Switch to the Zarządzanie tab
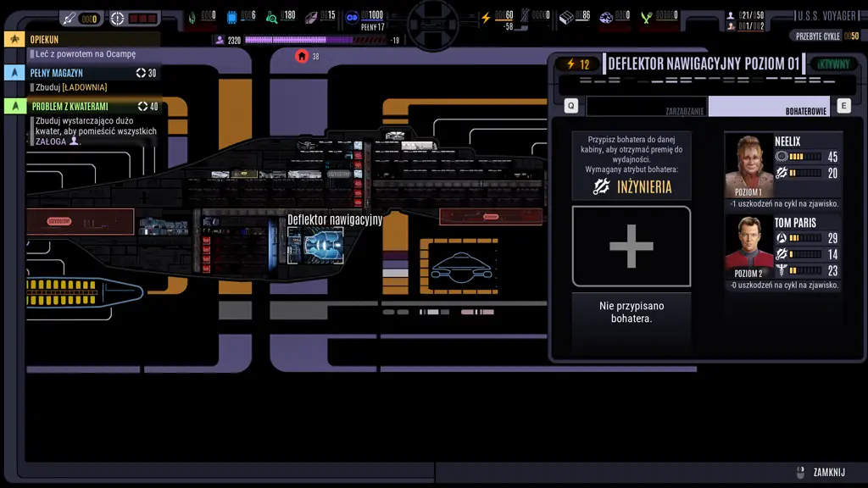This screenshot has width=868, height=488. click(x=648, y=106)
